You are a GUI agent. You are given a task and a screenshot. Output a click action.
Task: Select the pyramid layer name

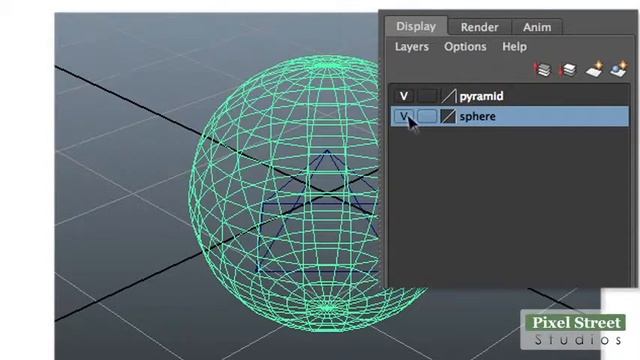pyautogui.click(x=481, y=96)
